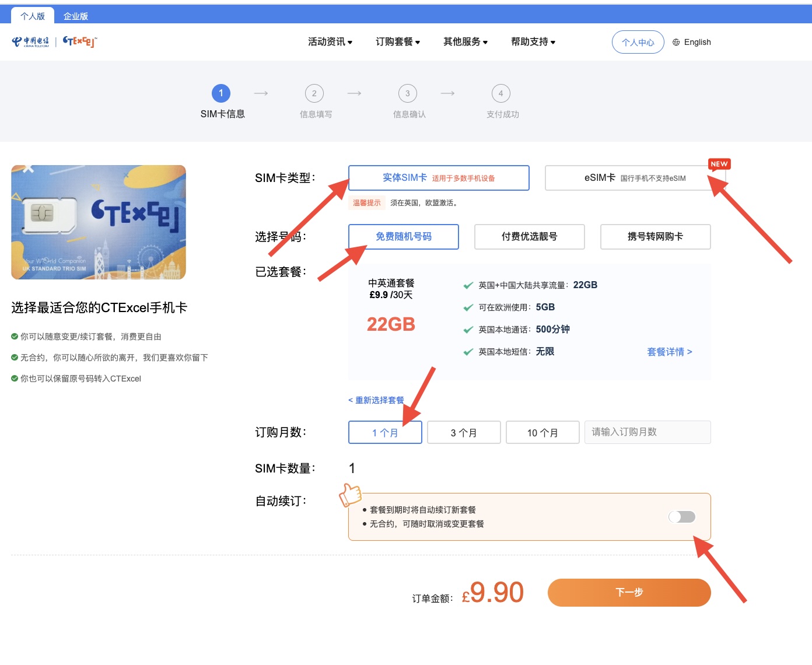Click the China Telecom logo

pyautogui.click(x=30, y=41)
